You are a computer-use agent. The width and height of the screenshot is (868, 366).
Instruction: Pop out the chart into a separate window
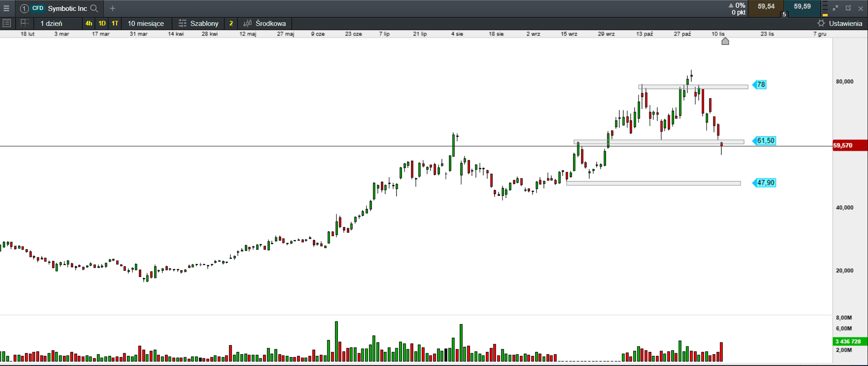click(848, 8)
